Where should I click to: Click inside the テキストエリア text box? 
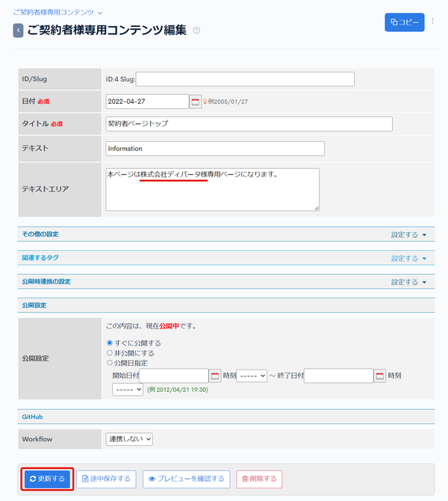tap(213, 190)
